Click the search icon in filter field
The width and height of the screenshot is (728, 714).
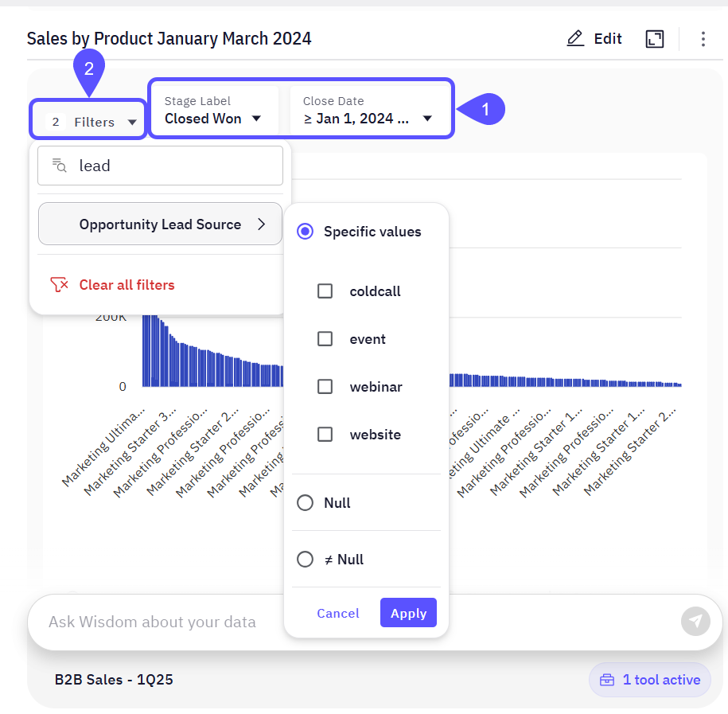[x=60, y=166]
